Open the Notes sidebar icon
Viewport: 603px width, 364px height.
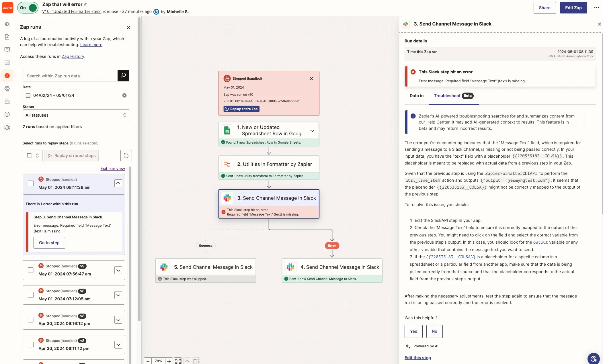click(7, 50)
